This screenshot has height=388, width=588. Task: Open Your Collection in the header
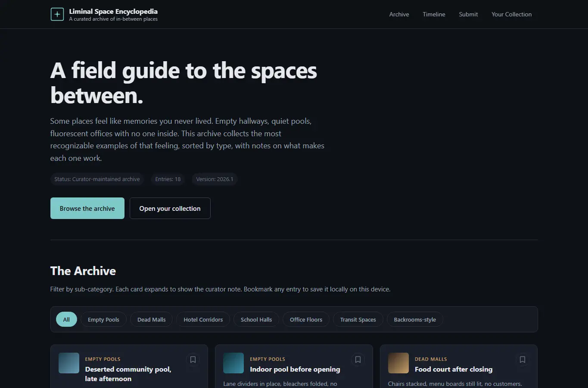point(511,14)
